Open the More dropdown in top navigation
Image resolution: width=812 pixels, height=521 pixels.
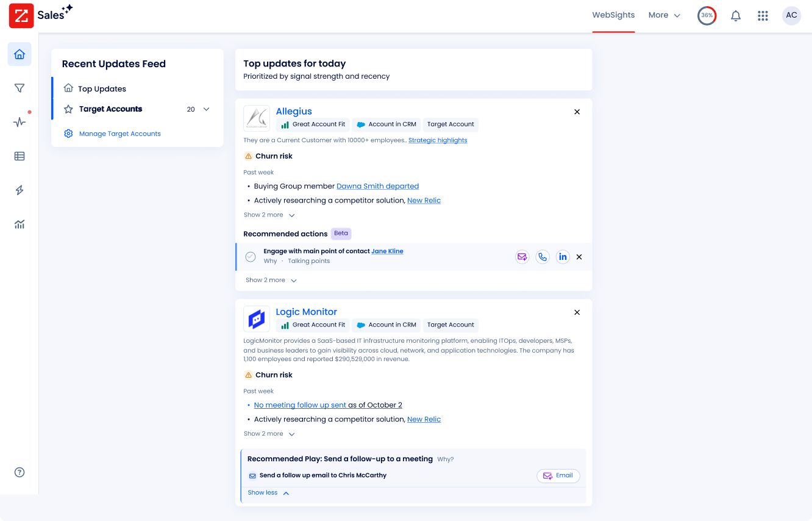[664, 15]
